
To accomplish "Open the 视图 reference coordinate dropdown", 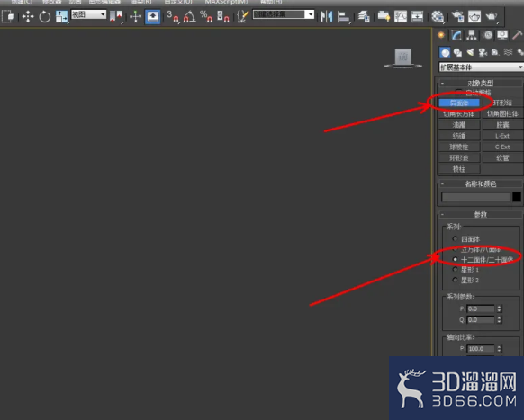I will (88, 14).
